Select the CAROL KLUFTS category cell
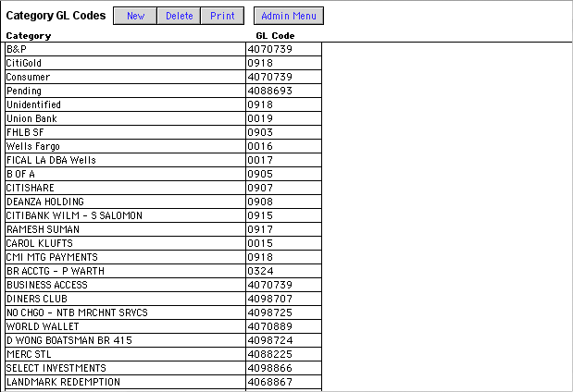Image resolution: width=573 pixels, height=392 pixels. coord(125,243)
